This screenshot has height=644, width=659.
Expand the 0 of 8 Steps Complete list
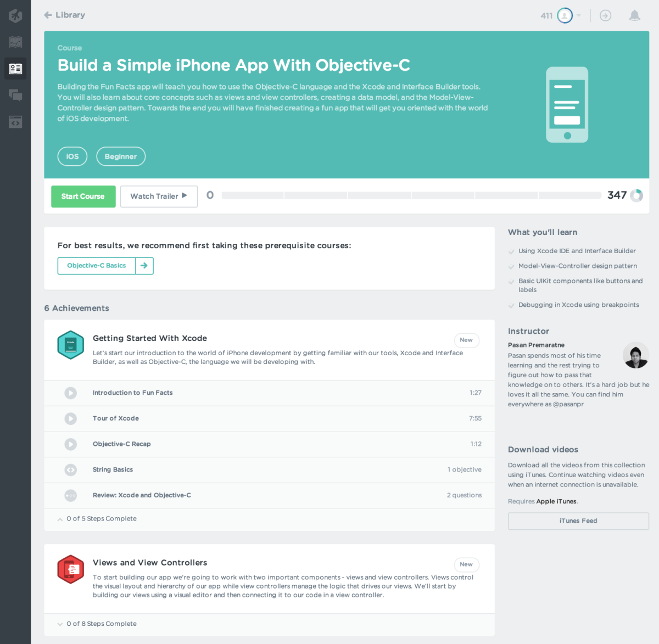tap(97, 624)
